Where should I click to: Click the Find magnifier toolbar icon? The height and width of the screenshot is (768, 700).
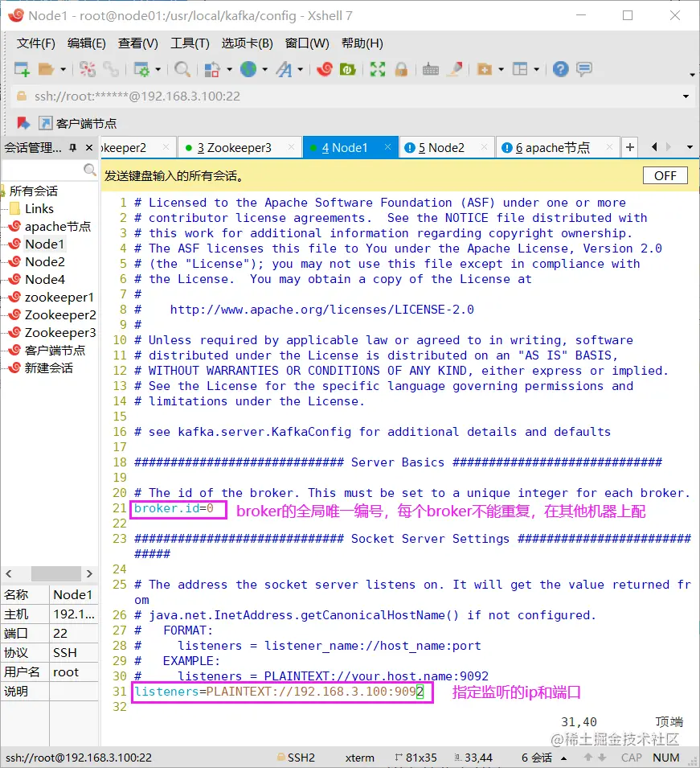pyautogui.click(x=182, y=69)
